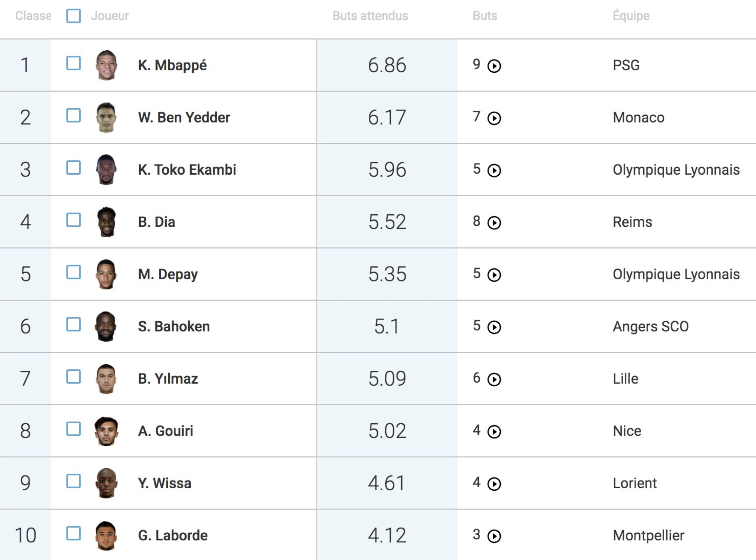Sort table by Buts column header
Viewport: 756px width, 560px height.
485,16
